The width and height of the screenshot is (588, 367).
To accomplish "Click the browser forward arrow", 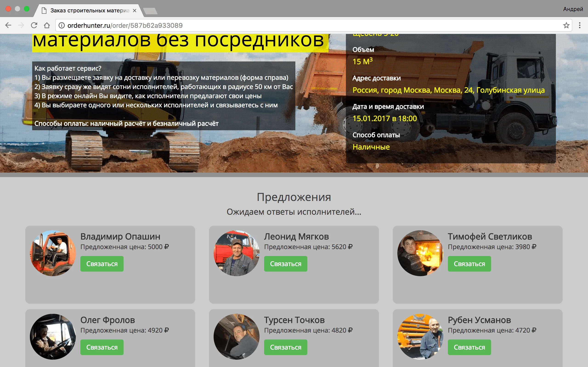I will point(21,25).
